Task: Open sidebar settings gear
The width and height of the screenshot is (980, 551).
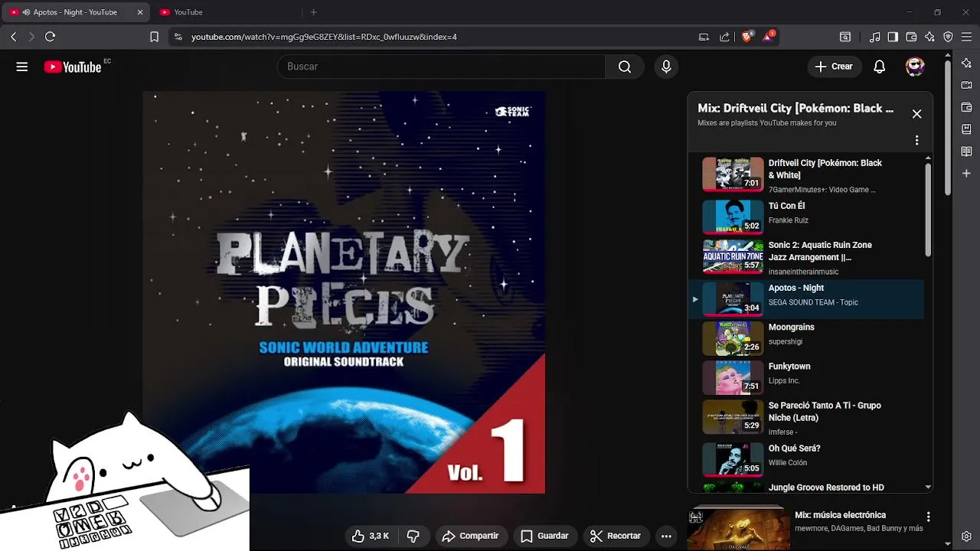Action: [x=967, y=536]
